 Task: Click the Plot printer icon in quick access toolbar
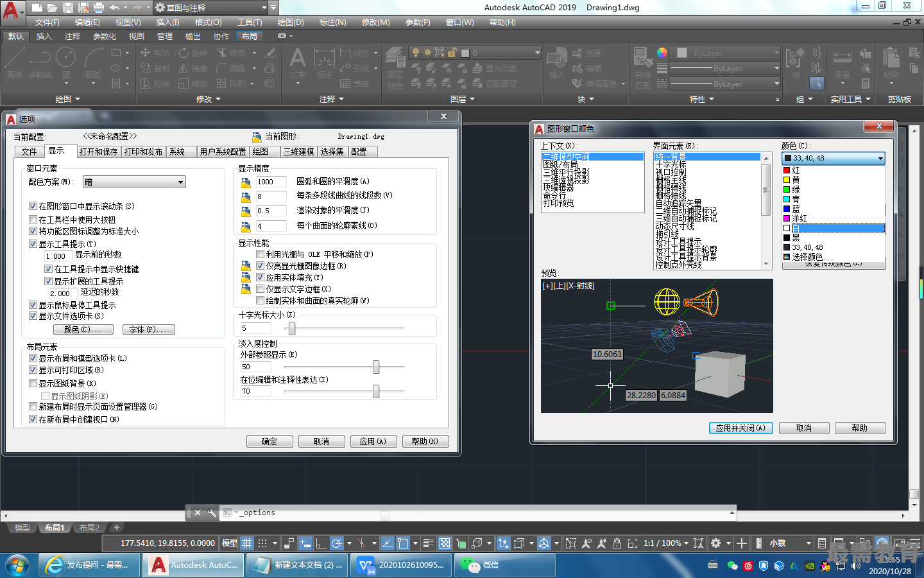(x=98, y=8)
